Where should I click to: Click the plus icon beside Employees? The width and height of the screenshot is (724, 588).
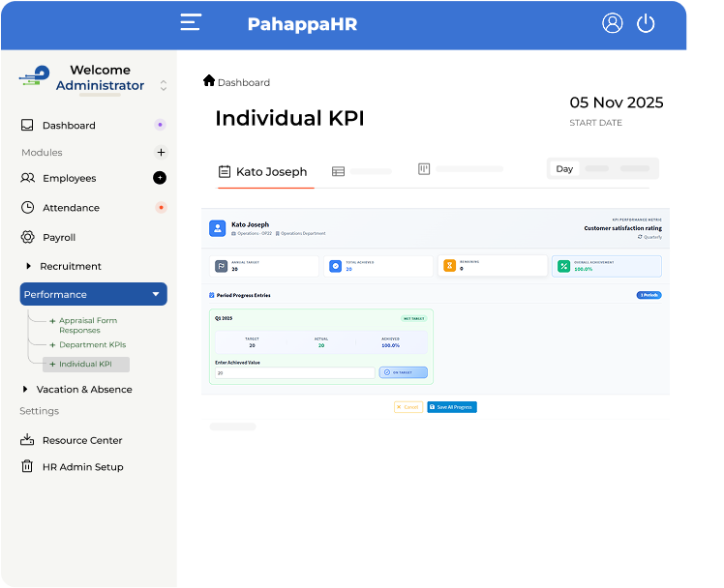[x=160, y=178]
